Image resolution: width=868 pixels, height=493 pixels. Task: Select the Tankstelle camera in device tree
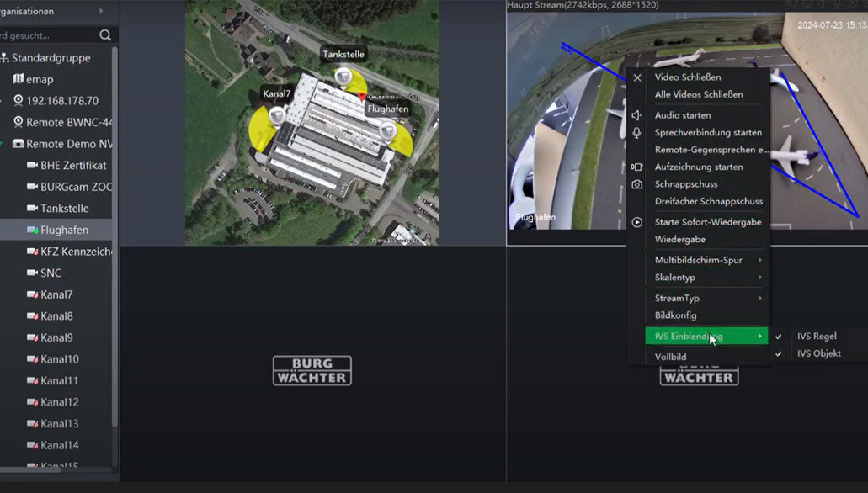[x=64, y=209]
